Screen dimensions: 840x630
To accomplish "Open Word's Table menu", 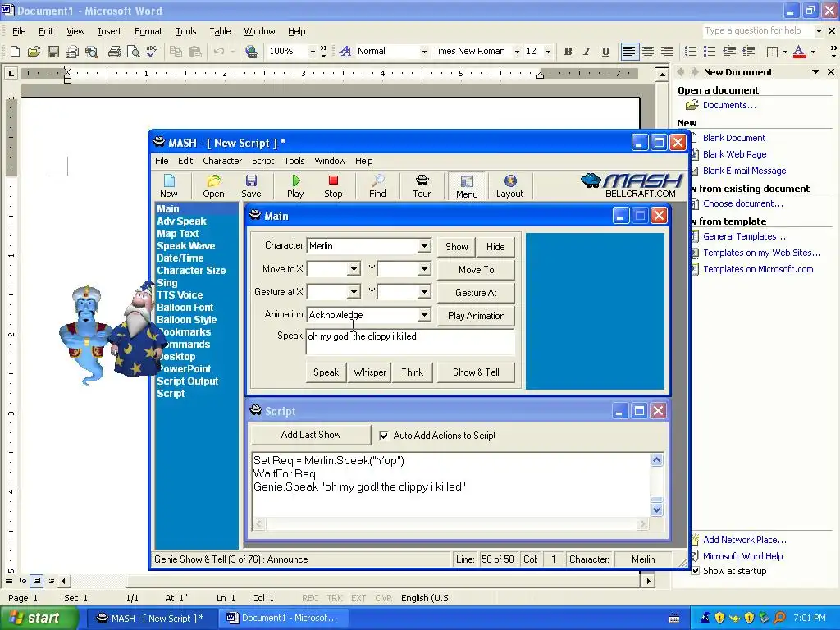I will [220, 31].
